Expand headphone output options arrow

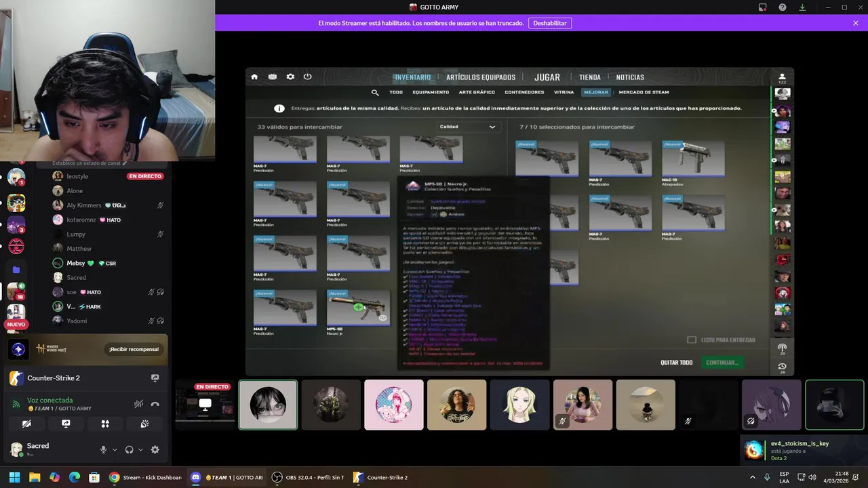point(140,449)
